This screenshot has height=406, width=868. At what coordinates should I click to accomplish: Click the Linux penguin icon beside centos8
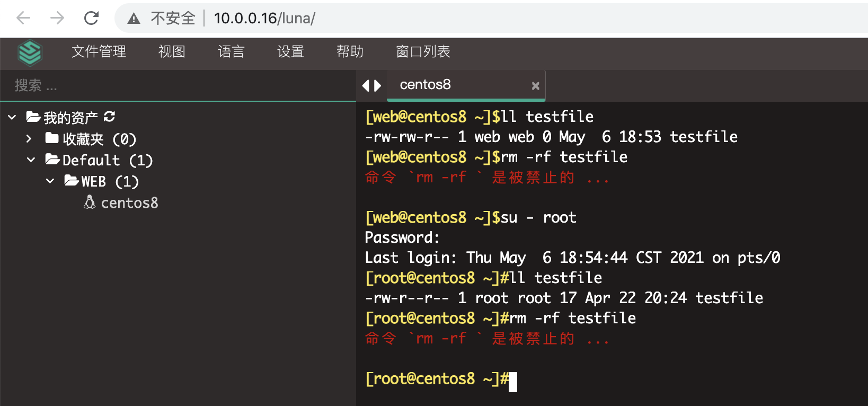tap(90, 202)
